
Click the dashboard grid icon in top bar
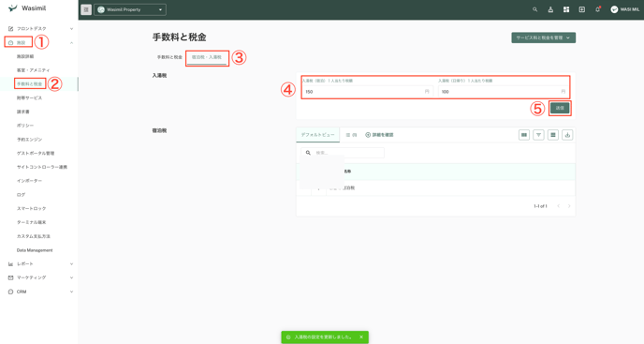click(566, 9)
